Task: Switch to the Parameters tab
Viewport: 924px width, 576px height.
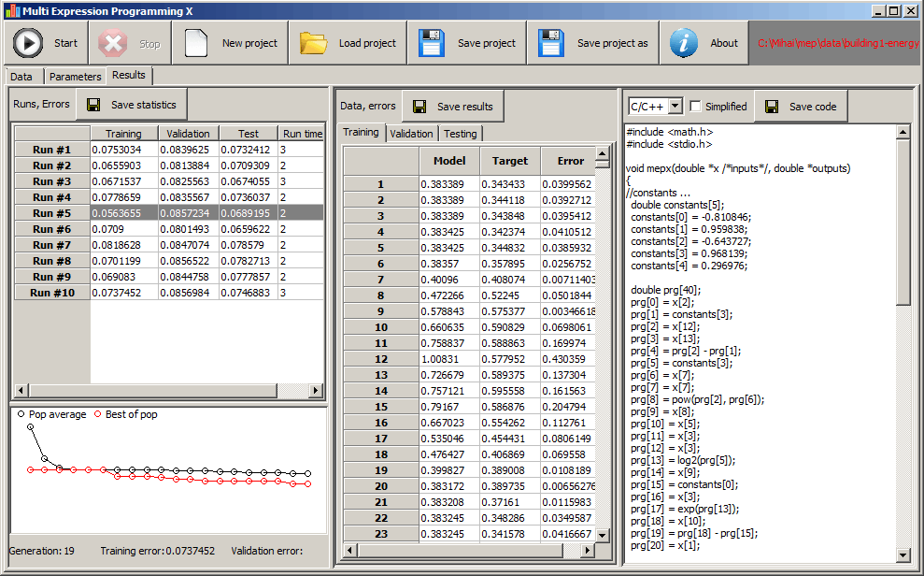Action: 75,77
